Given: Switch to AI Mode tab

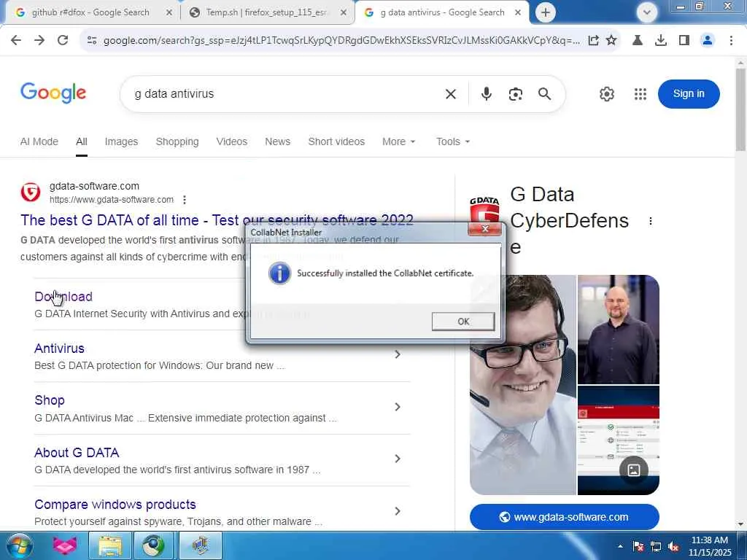Looking at the screenshot, I should click(39, 141).
